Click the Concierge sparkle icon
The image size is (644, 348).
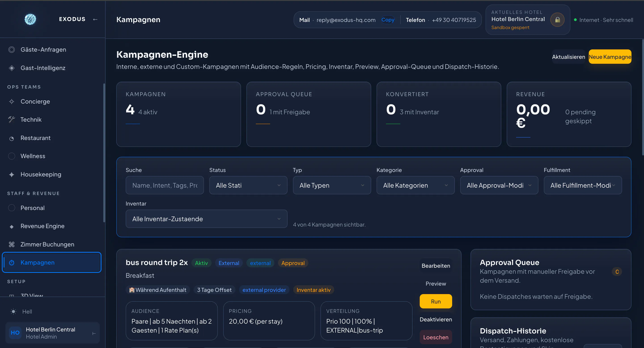pyautogui.click(x=11, y=102)
